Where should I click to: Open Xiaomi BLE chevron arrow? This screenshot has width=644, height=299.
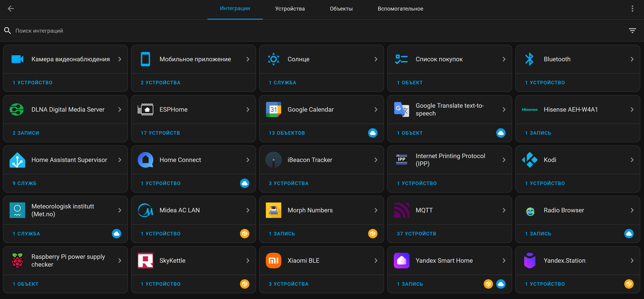pos(376,261)
